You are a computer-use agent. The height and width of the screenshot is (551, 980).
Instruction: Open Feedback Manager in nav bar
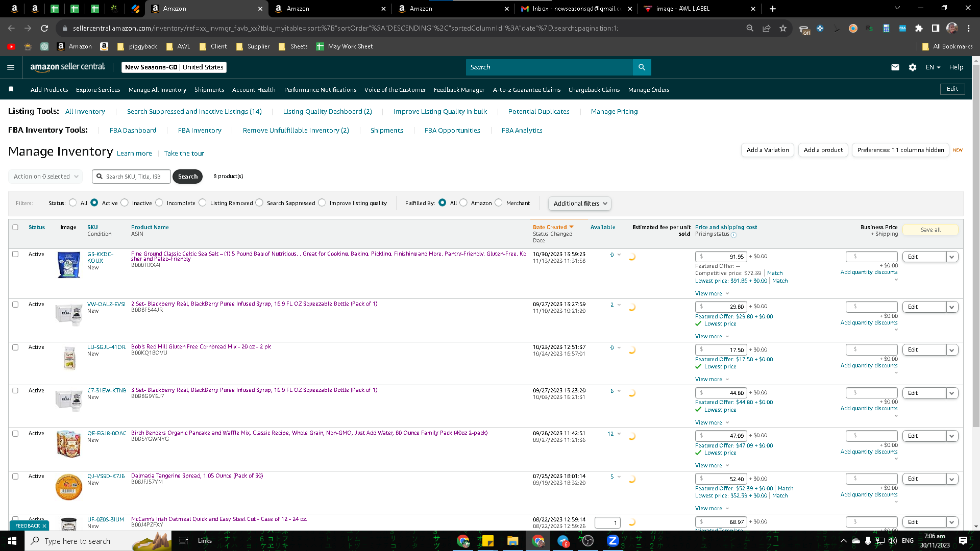coord(459,90)
